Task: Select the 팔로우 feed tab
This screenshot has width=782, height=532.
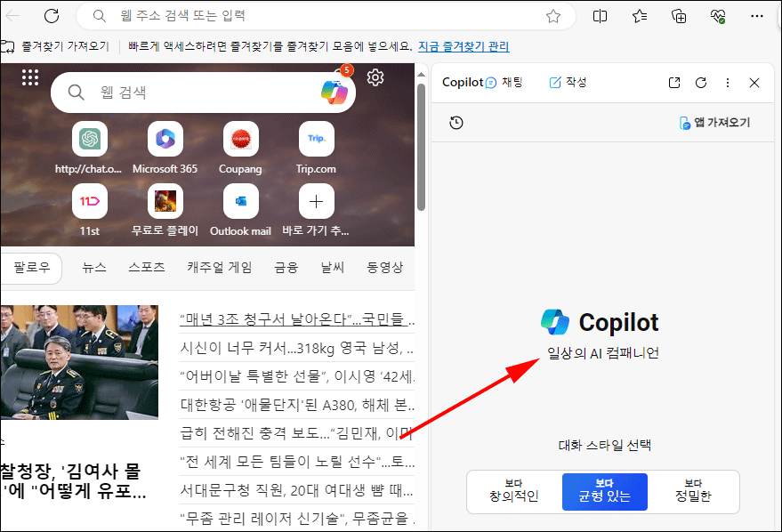Action: 32,268
